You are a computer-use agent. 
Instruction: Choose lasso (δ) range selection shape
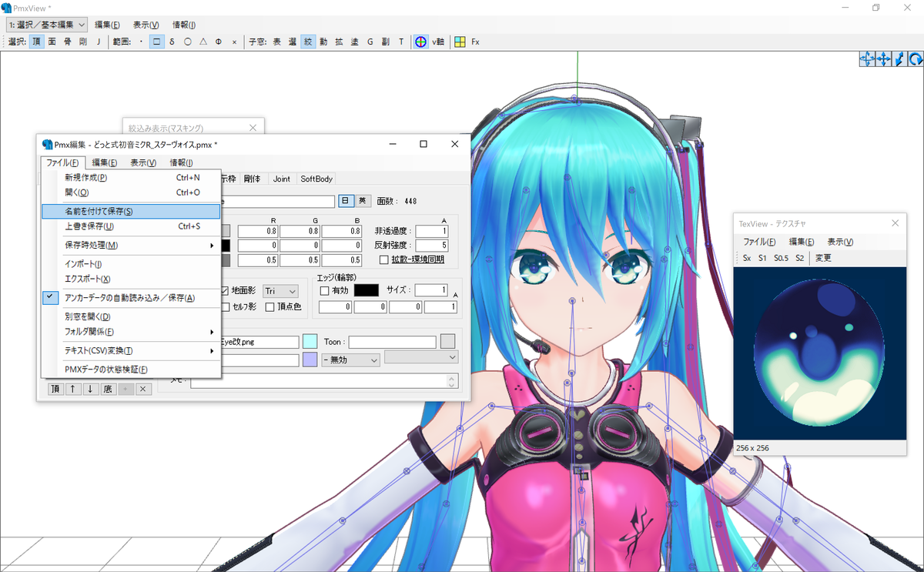tap(172, 42)
